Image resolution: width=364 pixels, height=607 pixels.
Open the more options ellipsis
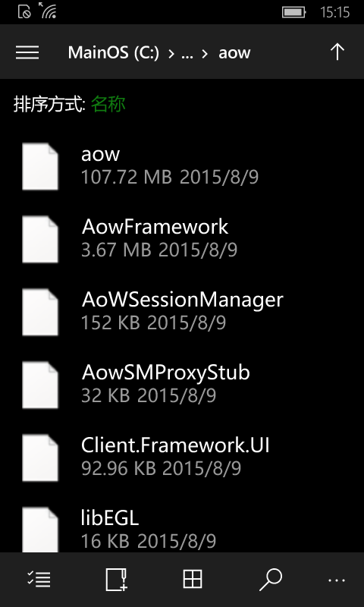[337, 580]
